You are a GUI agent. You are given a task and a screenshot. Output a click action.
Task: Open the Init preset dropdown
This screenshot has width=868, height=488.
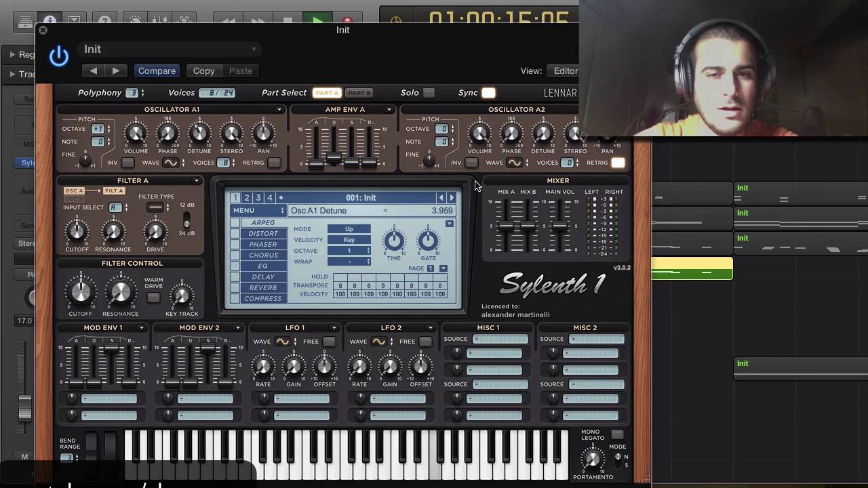[170, 49]
